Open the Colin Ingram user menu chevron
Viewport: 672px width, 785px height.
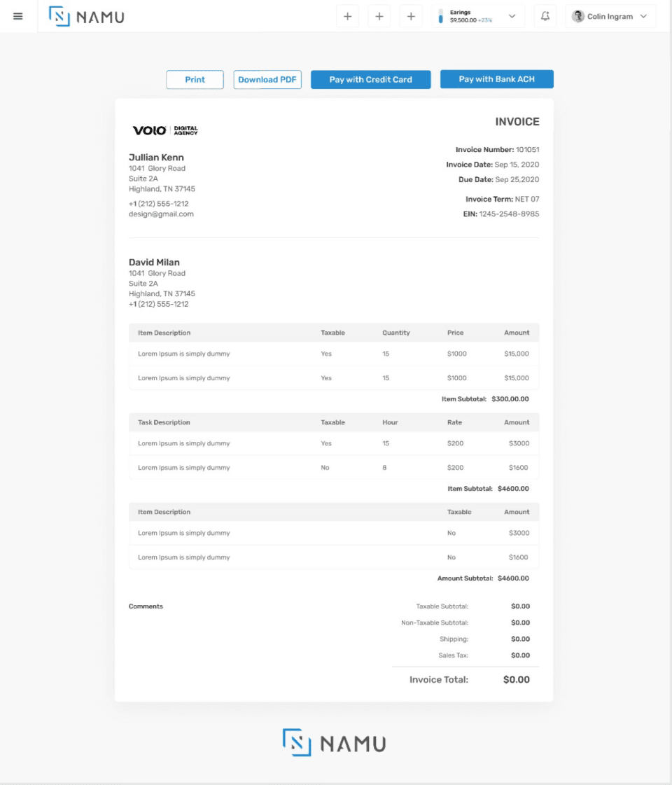click(x=643, y=17)
